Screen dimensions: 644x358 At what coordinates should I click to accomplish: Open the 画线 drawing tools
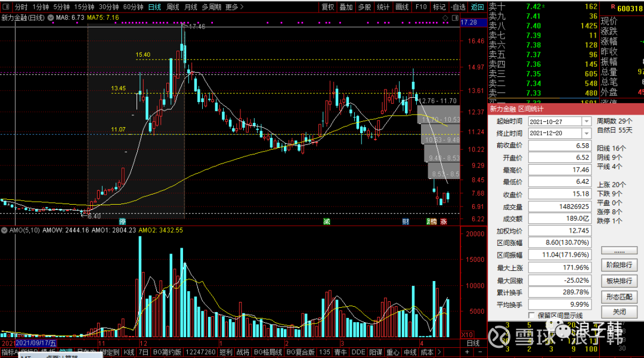pyautogui.click(x=402, y=7)
